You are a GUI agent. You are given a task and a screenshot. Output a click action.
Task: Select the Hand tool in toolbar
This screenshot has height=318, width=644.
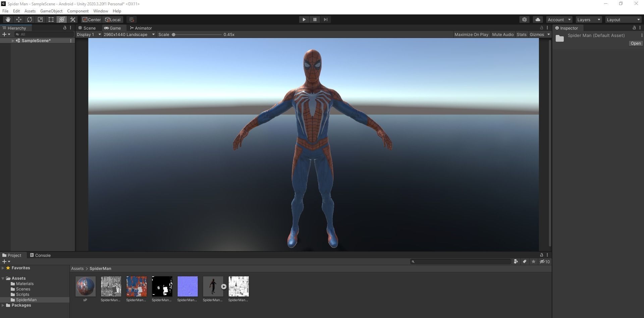(x=8, y=19)
